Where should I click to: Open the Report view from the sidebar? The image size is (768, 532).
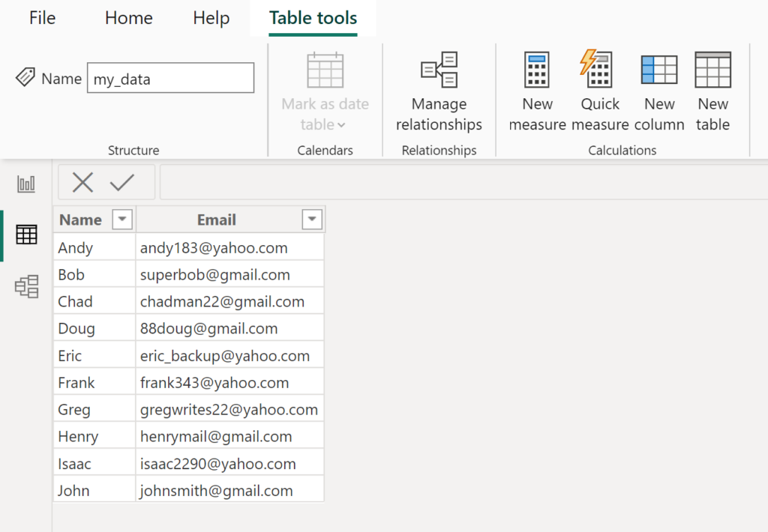(x=26, y=184)
